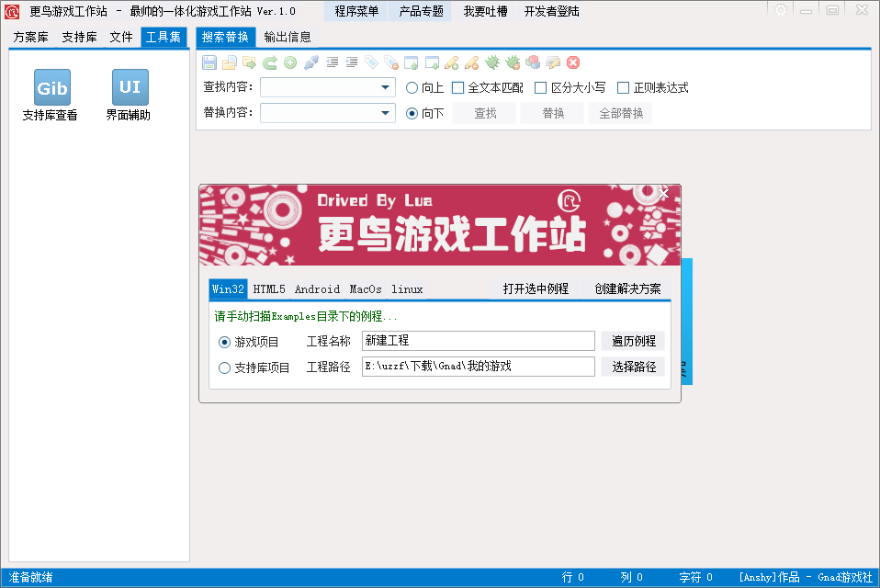
Task: Choose the 支持库项目 radio option
Action: tap(254, 368)
